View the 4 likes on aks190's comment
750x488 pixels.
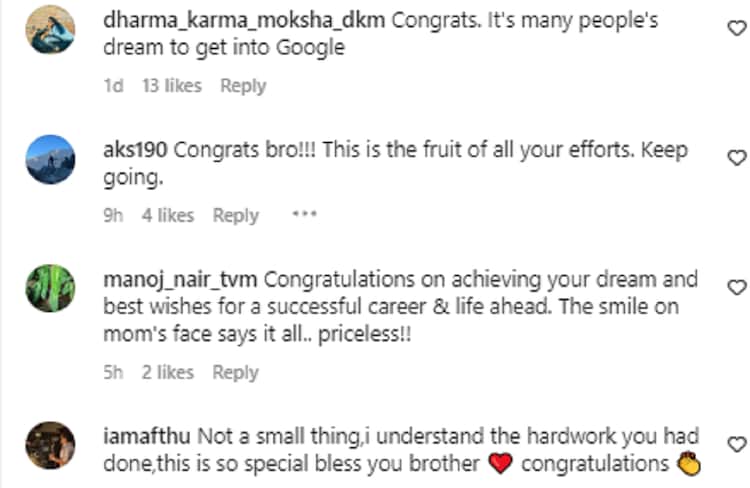167,215
